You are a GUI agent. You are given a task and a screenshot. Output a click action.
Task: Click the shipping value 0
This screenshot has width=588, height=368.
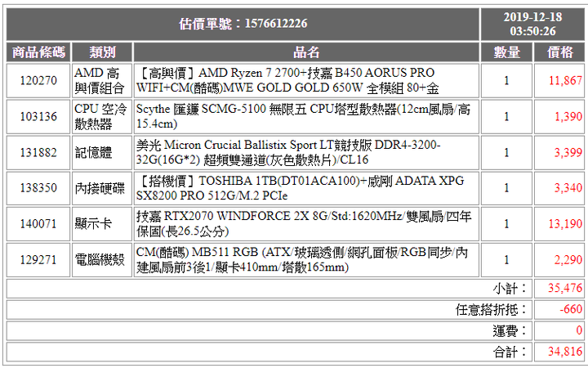(579, 330)
